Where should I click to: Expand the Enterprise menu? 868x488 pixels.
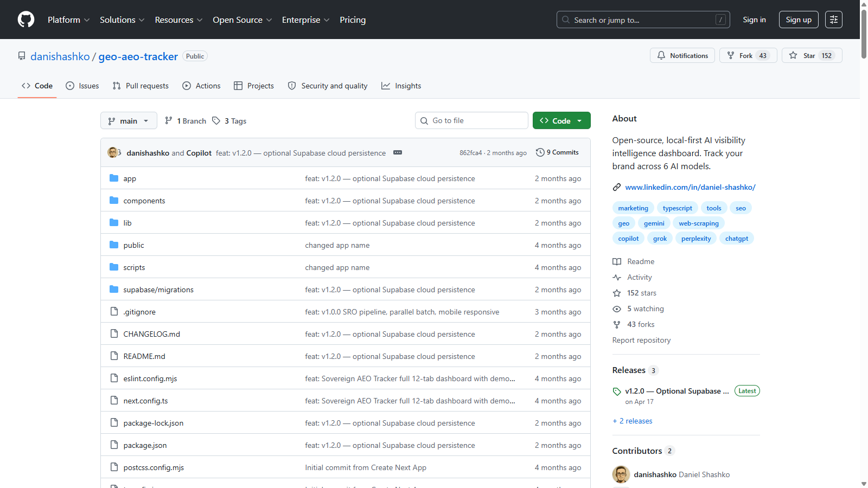(305, 20)
